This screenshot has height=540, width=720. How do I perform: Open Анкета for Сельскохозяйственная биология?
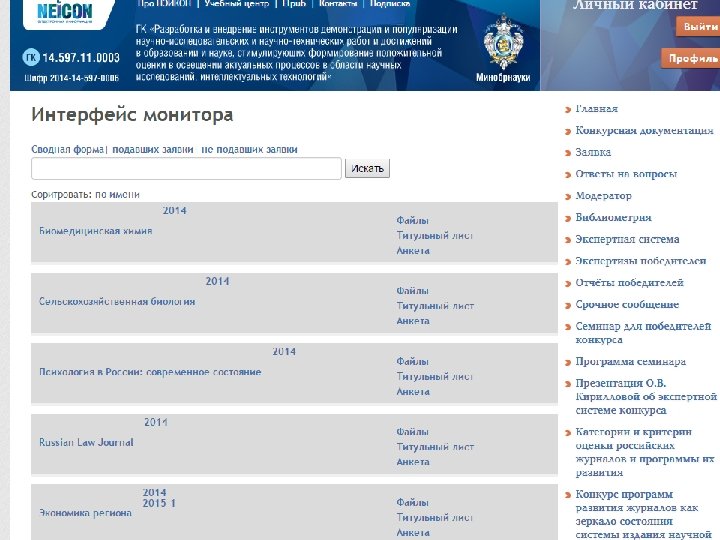pyautogui.click(x=413, y=321)
